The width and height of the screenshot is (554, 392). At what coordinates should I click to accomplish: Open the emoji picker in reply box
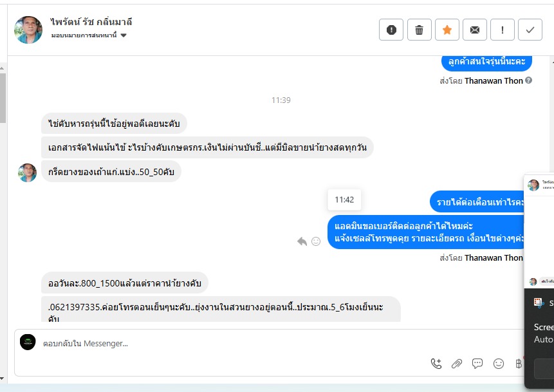499,364
